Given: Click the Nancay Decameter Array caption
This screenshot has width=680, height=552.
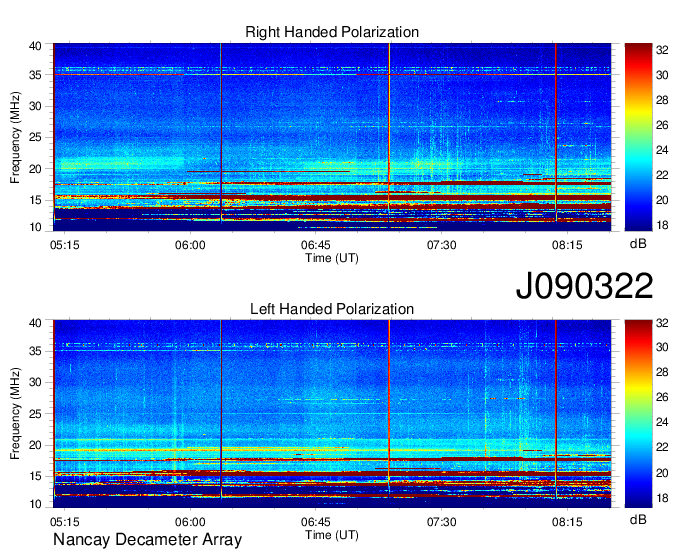Looking at the screenshot, I should (x=147, y=539).
